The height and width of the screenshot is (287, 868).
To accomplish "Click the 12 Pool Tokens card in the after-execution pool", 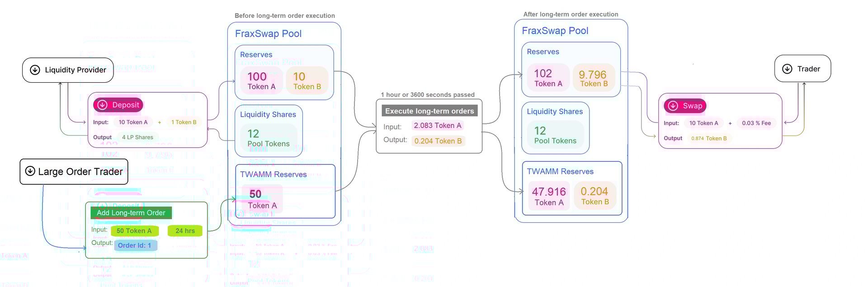I will 556,135.
